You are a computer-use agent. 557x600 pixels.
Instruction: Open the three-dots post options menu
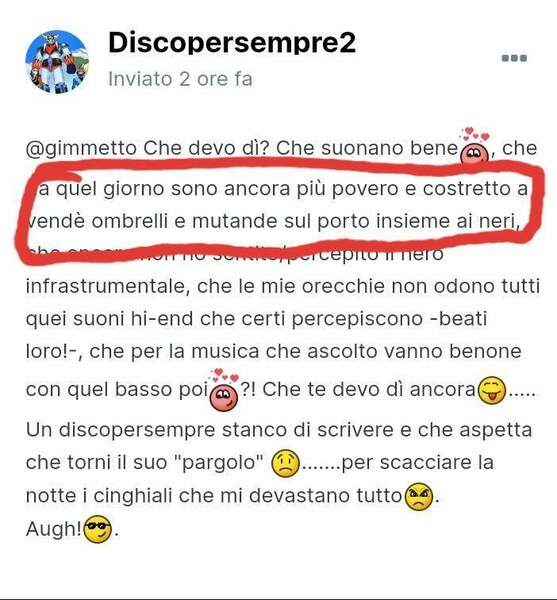[514, 58]
